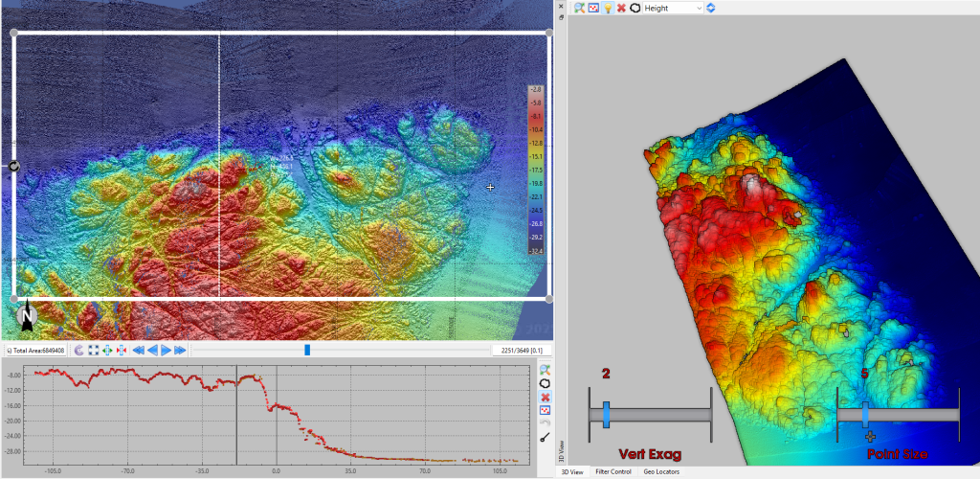This screenshot has height=479, width=980.
Task: Click the Point Size slider handle
Action: 865,414
